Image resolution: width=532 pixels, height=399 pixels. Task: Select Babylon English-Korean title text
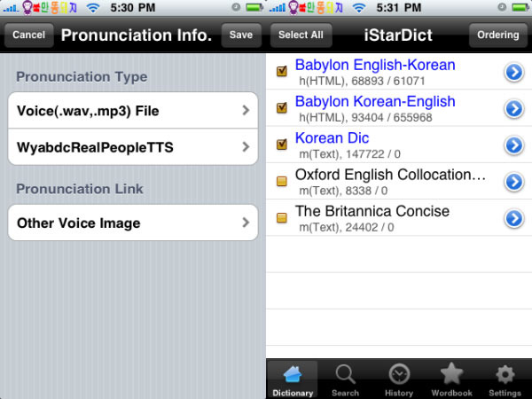click(x=375, y=65)
